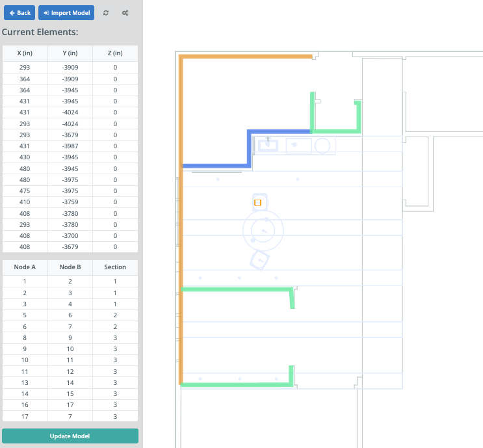
Task: Click Section cell of the Node A 17 row
Action: [115, 416]
